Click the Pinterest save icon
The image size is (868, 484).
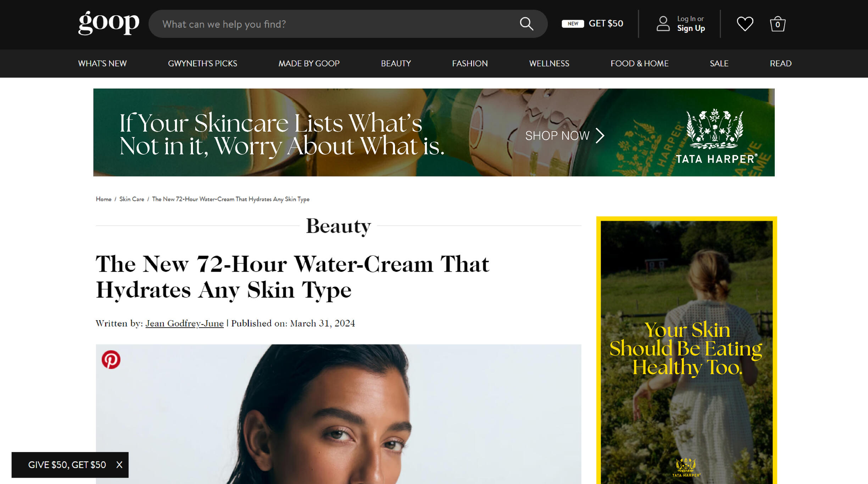click(111, 360)
